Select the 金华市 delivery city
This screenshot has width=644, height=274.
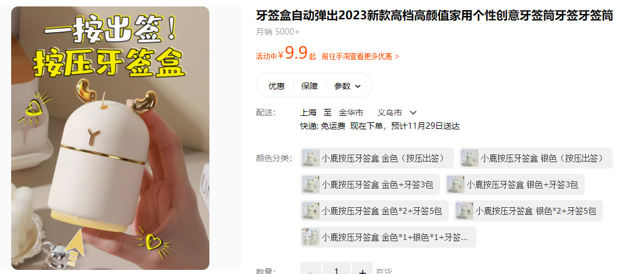pos(351,113)
